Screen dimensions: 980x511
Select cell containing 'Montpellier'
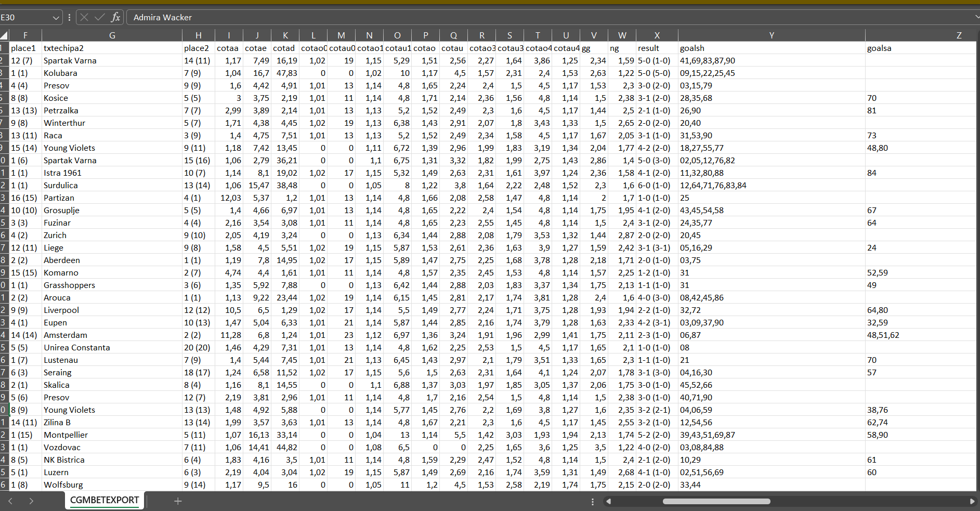coord(112,435)
